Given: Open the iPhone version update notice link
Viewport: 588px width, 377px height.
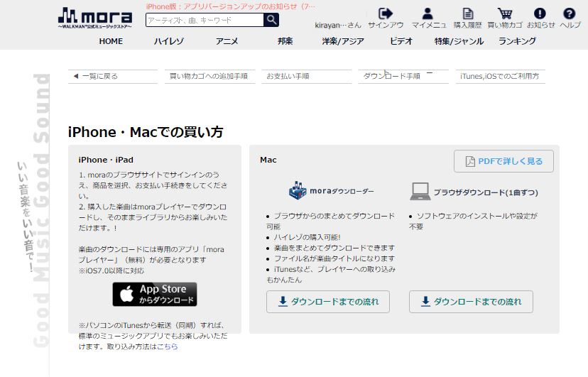Looking at the screenshot, I should [231, 6].
